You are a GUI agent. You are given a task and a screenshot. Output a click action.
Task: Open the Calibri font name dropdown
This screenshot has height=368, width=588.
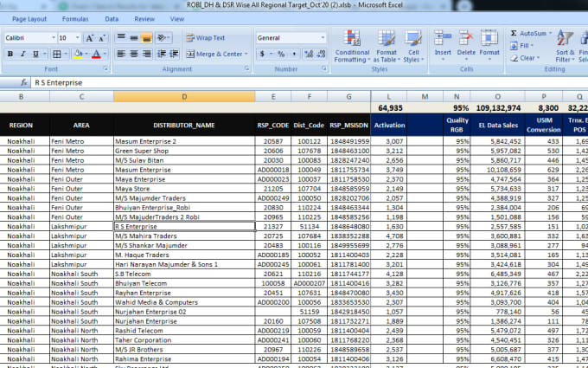tap(54, 38)
